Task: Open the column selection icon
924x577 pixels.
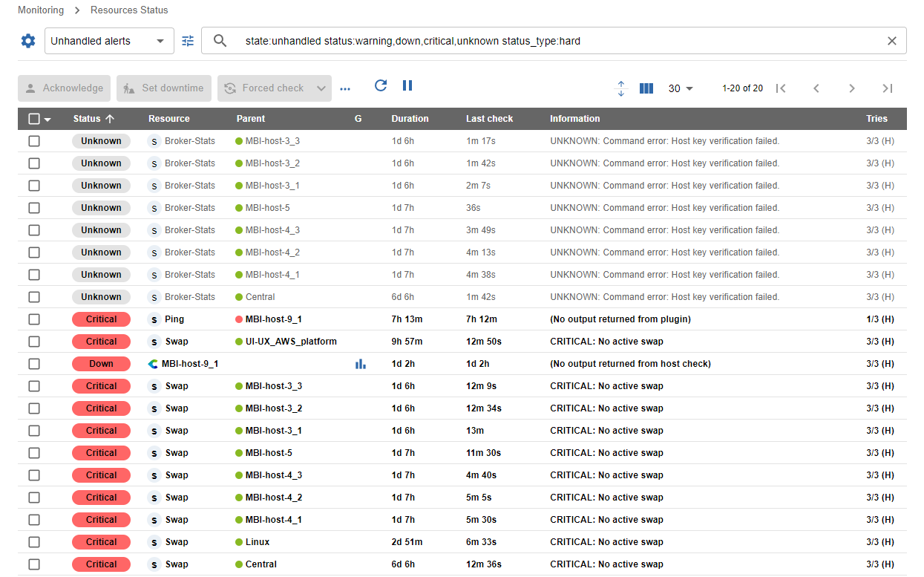Action: (x=646, y=88)
